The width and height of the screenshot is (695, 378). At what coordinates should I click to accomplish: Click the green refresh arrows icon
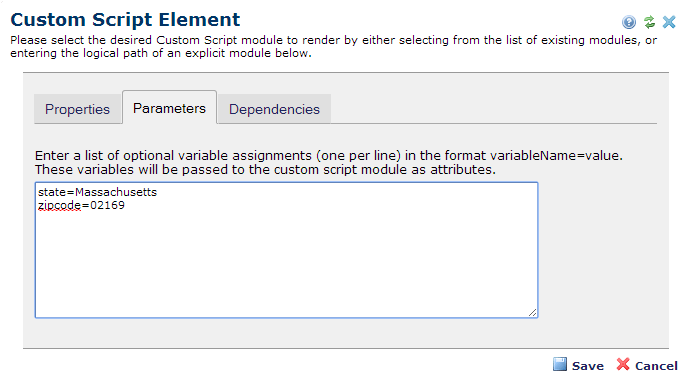click(649, 22)
